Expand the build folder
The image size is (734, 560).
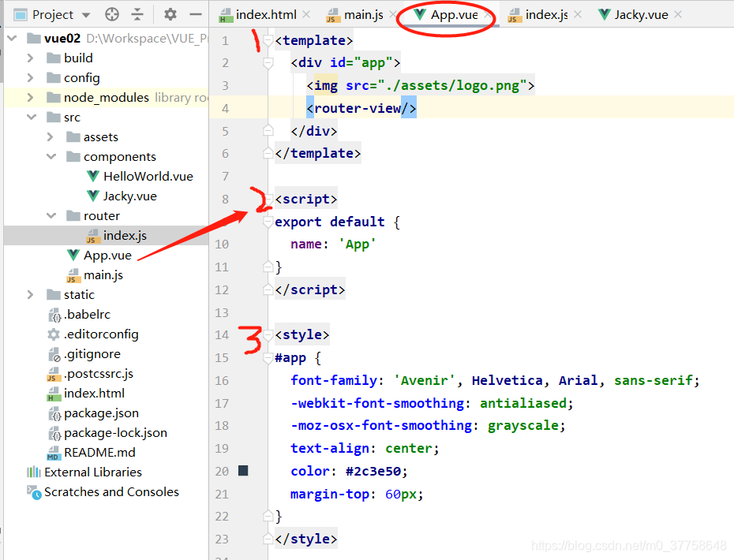(x=31, y=58)
